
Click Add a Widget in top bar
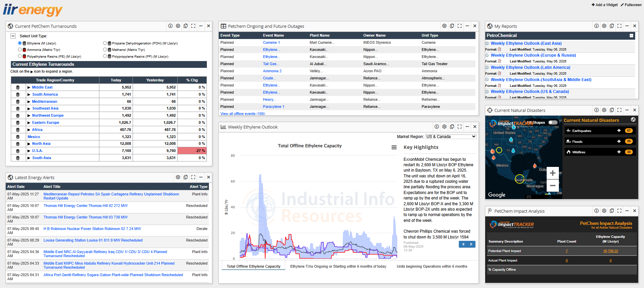pyautogui.click(x=604, y=5)
